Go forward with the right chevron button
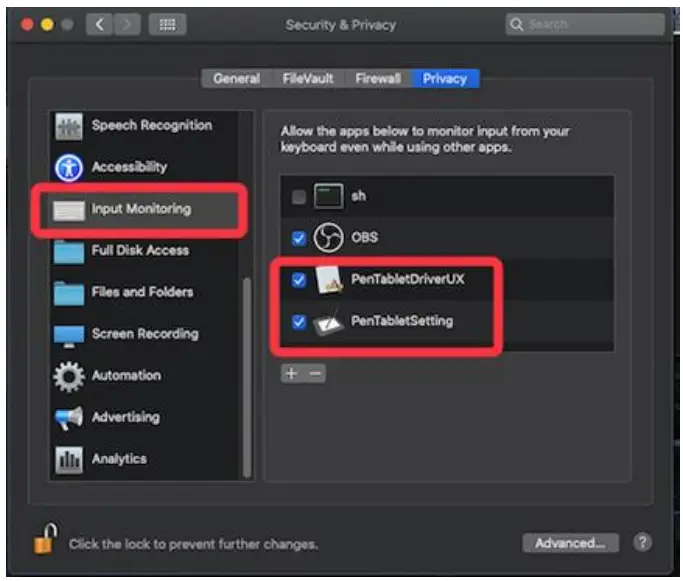This screenshot has height=581, width=683. point(127,24)
